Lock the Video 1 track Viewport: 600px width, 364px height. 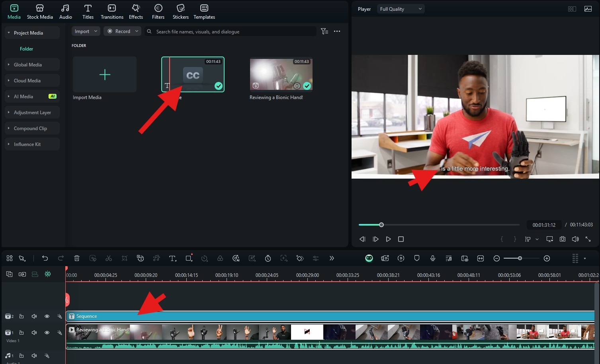click(x=21, y=332)
